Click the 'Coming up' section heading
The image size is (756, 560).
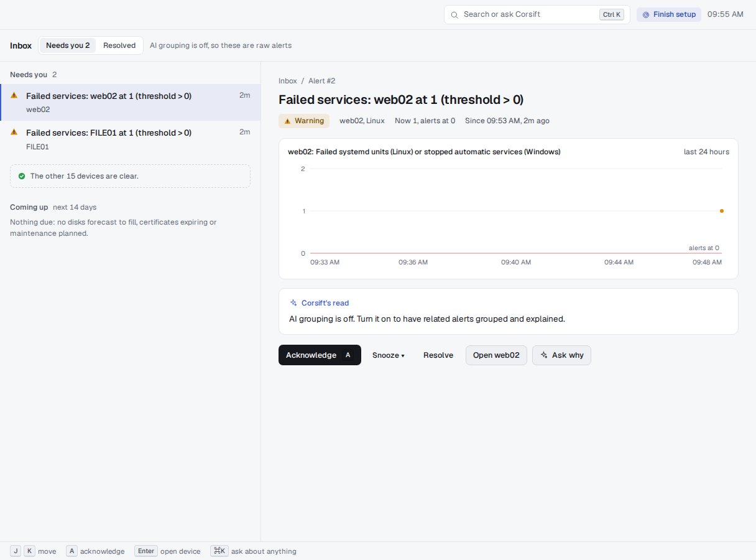(x=29, y=207)
